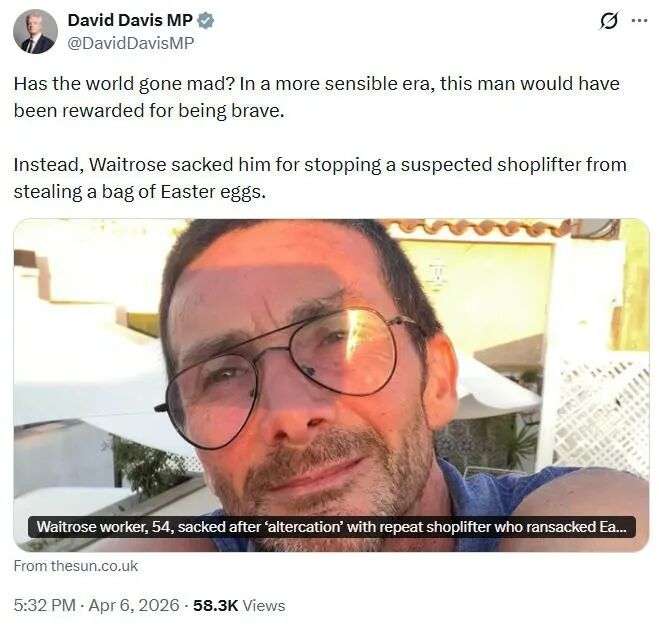Open the 58.3K view count
Viewport: 659px width, 626px height.
pos(216,605)
